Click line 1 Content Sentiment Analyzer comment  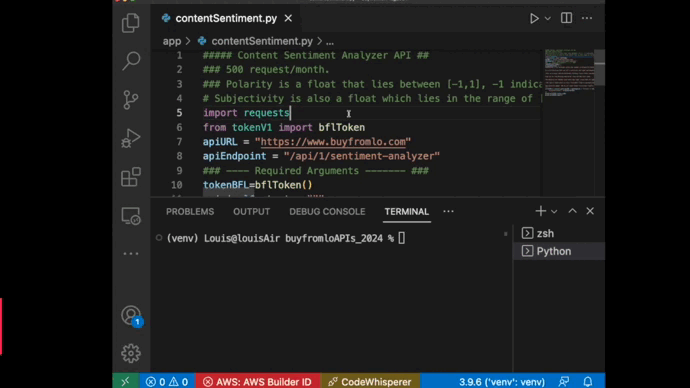coord(316,55)
